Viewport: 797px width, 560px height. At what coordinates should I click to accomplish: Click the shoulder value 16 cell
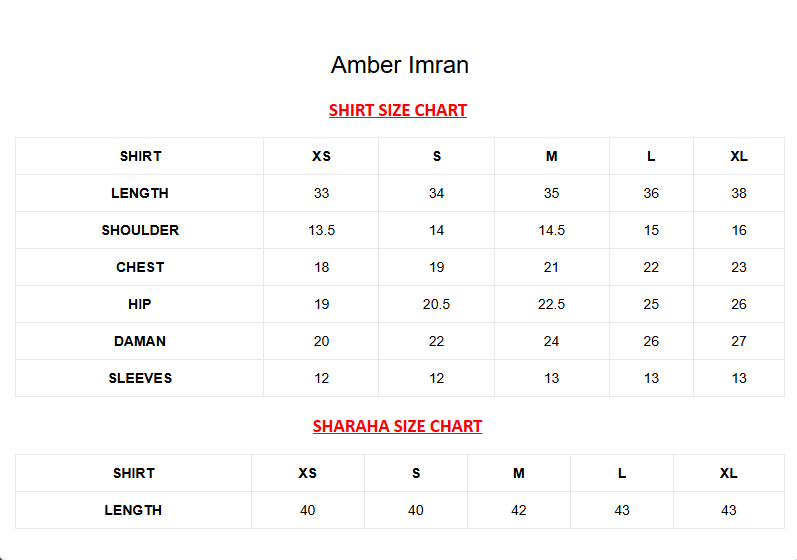click(738, 230)
